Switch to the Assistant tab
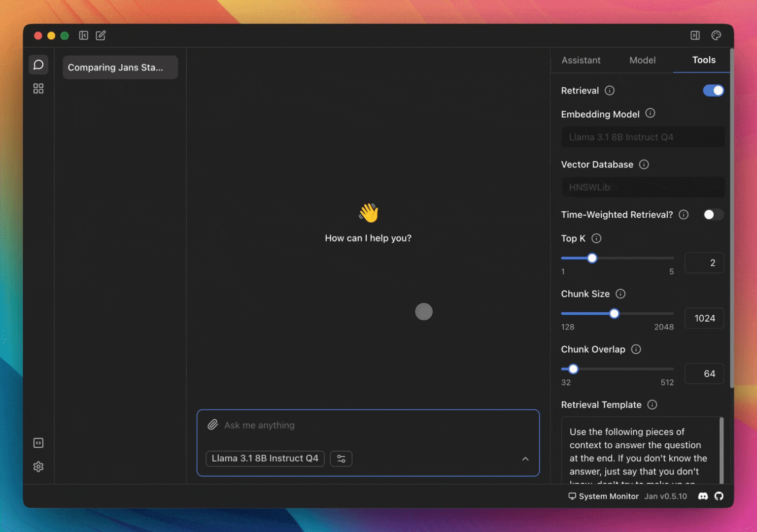 581,60
